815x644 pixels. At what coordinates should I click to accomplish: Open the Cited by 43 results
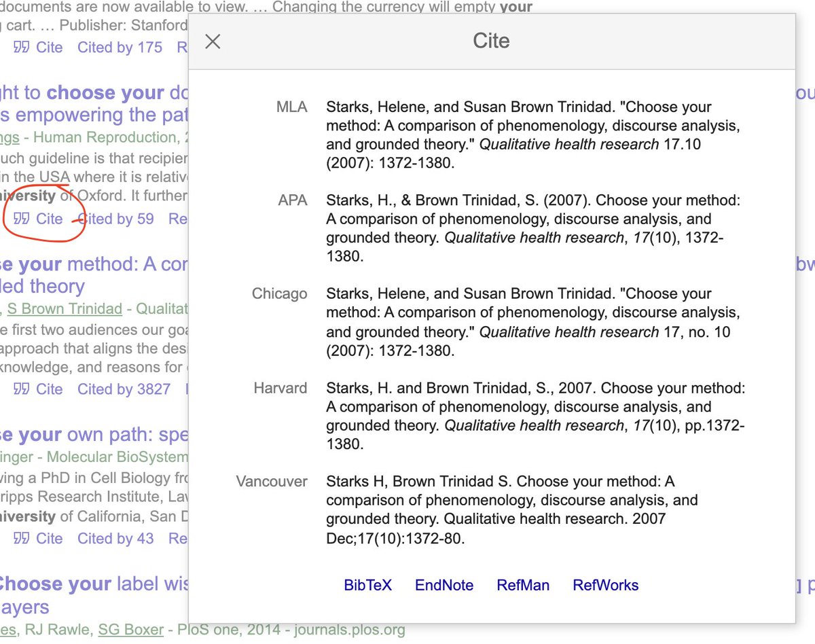[115, 538]
